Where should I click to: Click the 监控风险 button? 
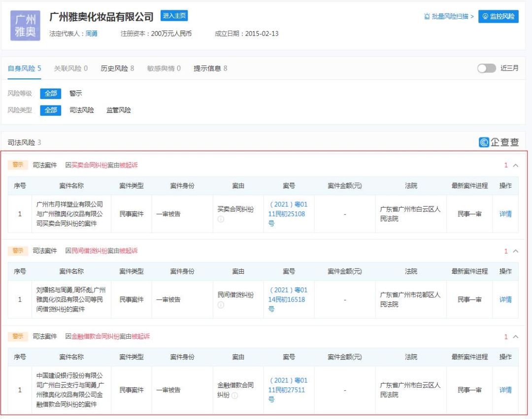tap(498, 16)
